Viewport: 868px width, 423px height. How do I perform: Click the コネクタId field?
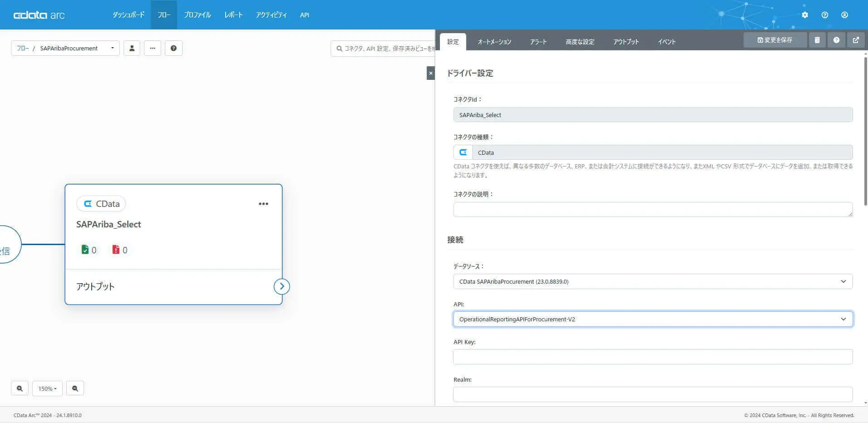[x=653, y=115]
